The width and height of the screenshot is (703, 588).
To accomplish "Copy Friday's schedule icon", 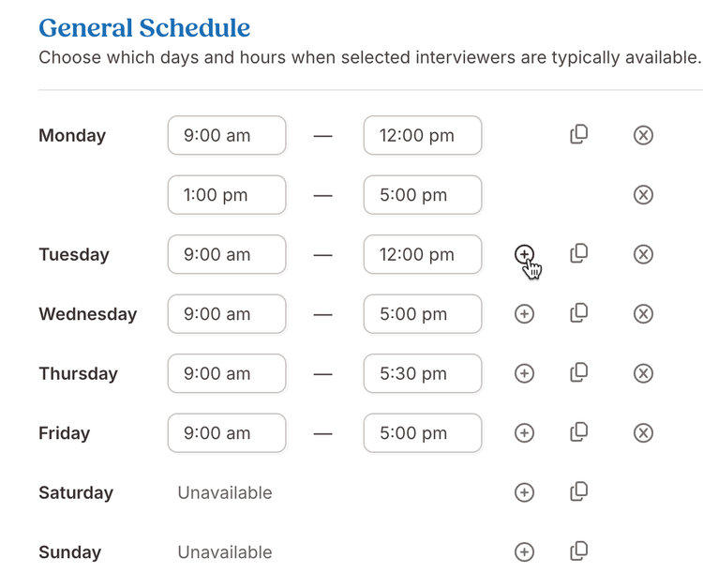I will point(579,432).
